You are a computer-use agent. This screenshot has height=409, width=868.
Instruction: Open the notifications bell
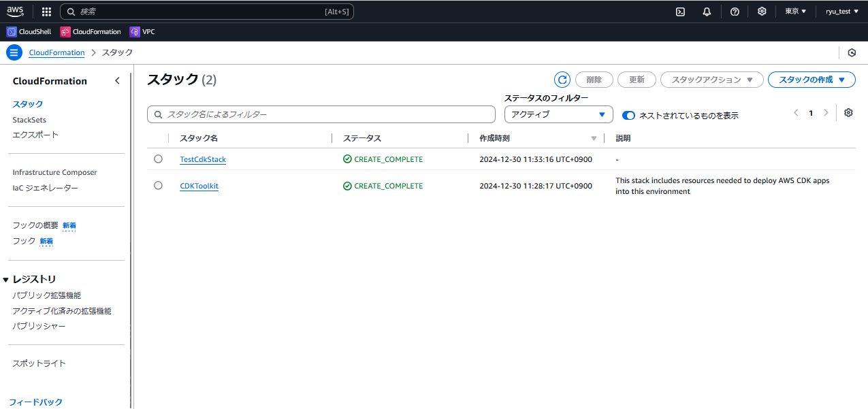pyautogui.click(x=707, y=12)
